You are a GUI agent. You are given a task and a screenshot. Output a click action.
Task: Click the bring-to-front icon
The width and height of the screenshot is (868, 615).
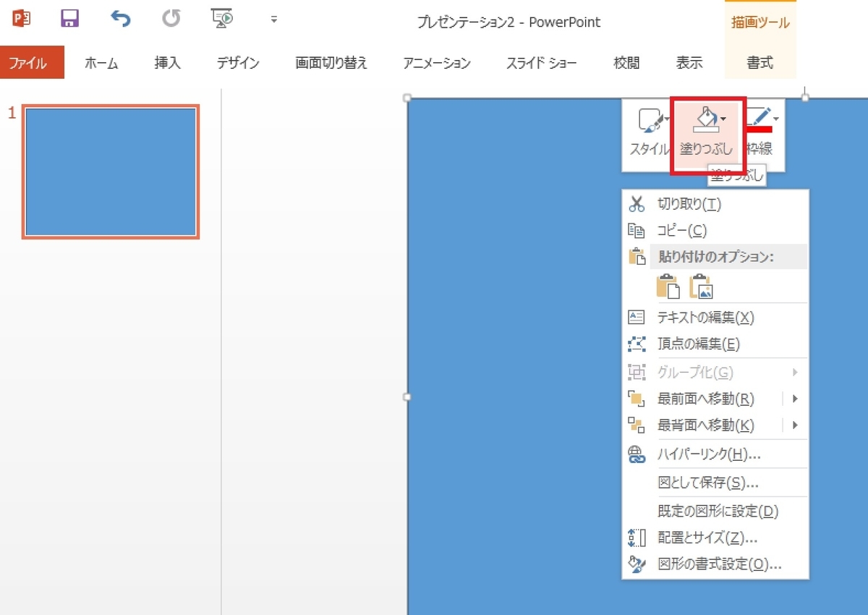coord(637,399)
